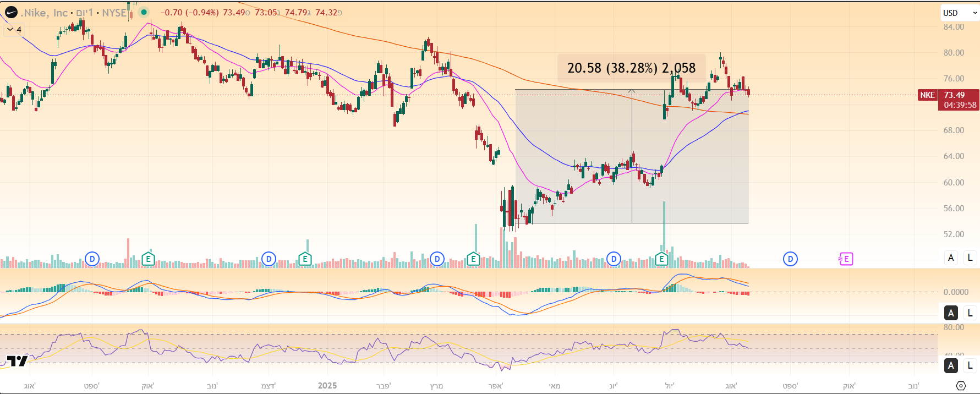This screenshot has width=980, height=394.
Task: Enable log scale L on RSI pane
Action: [970, 365]
